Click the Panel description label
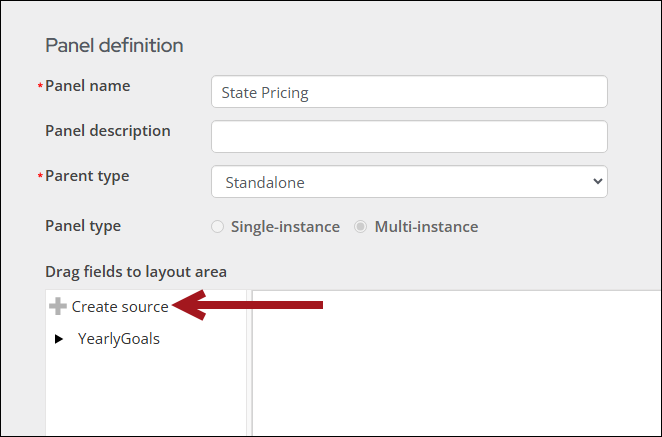This screenshot has width=662, height=437. tap(108, 131)
